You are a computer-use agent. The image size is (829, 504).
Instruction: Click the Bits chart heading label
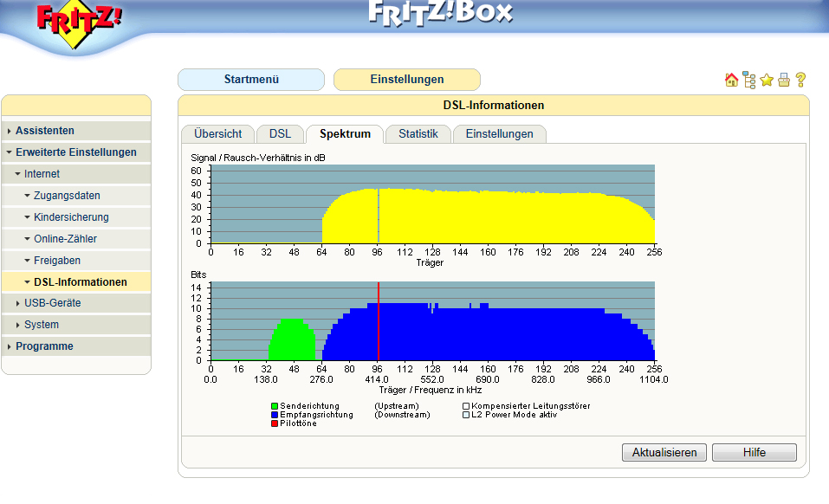198,275
